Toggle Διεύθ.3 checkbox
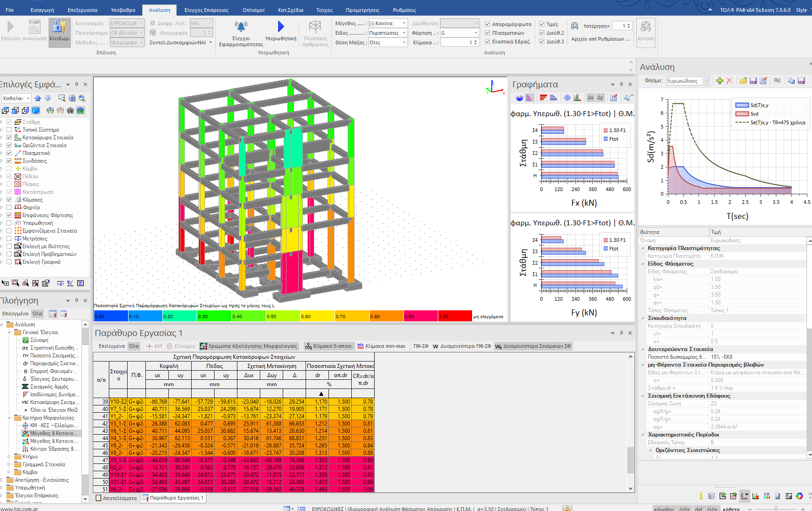 click(x=542, y=42)
